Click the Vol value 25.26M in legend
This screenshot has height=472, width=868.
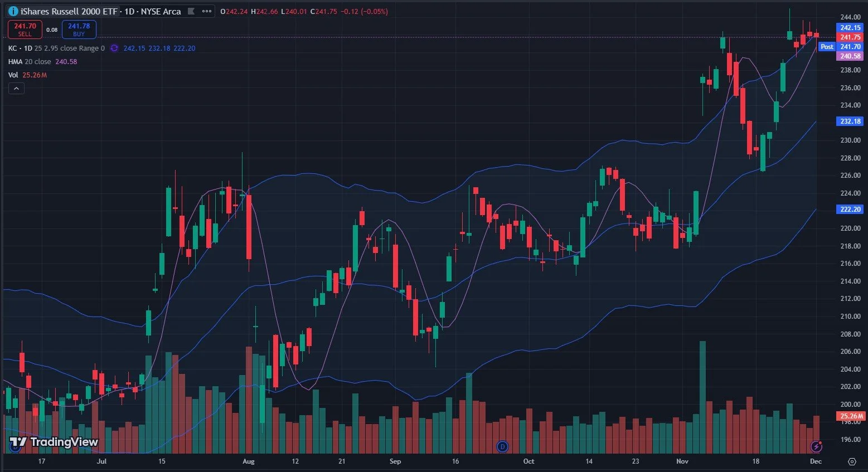pyautogui.click(x=35, y=75)
